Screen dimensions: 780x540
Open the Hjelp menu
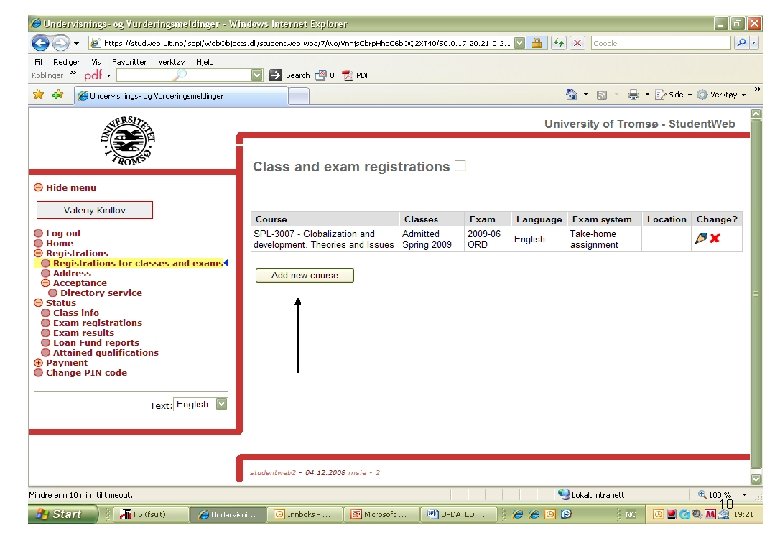204,62
